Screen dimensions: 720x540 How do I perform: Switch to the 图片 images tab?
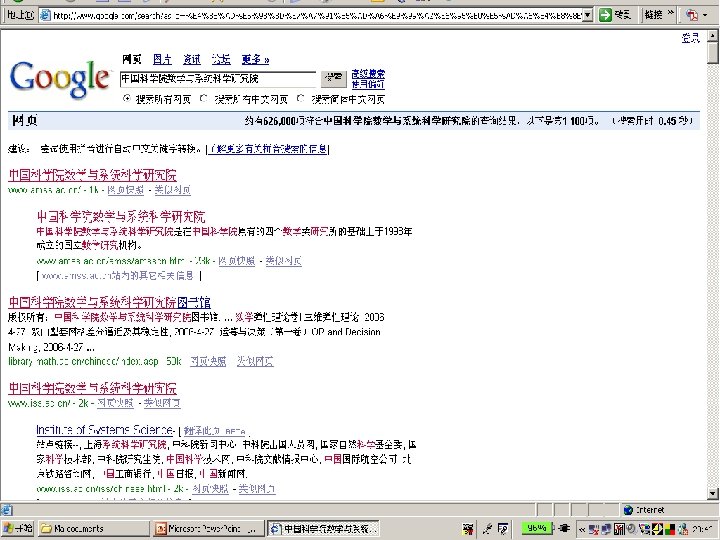162,59
